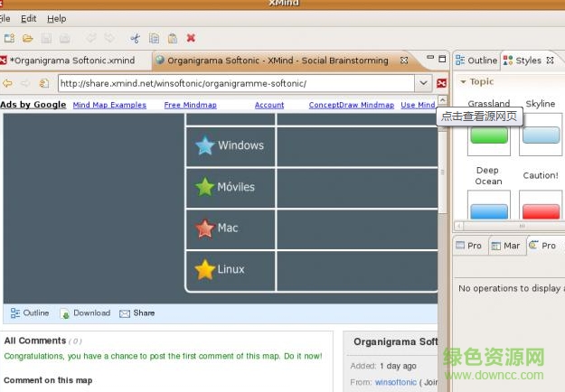Apply the Grassland green topic style
The width and height of the screenshot is (565, 392).
tap(489, 135)
